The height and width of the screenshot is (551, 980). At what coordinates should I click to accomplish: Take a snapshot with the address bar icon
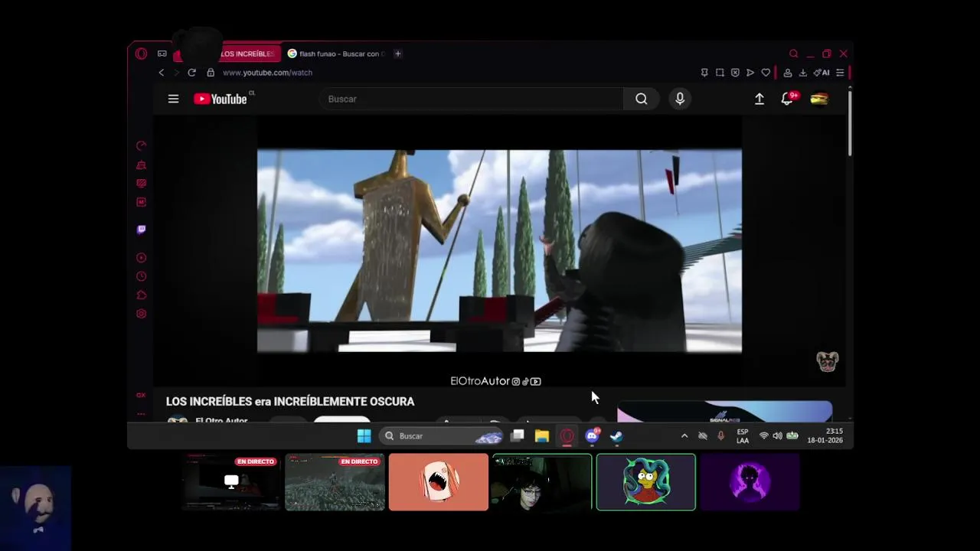(720, 73)
